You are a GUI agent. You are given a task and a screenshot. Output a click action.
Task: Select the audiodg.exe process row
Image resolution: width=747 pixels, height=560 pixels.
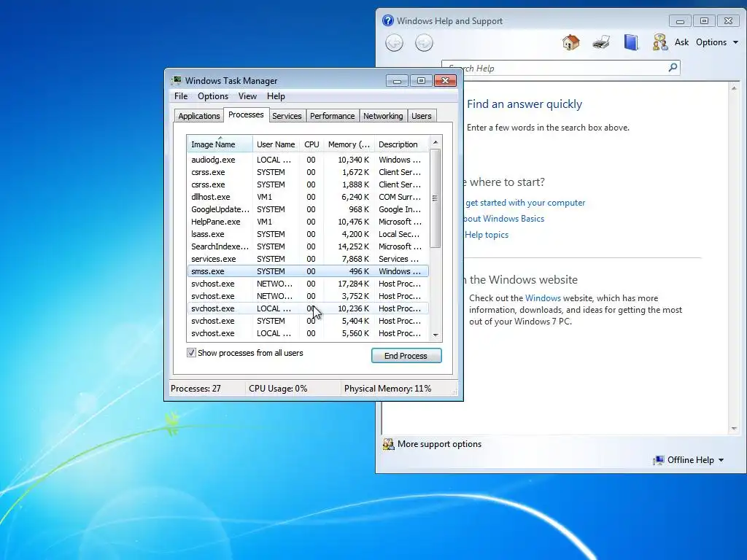pos(308,160)
